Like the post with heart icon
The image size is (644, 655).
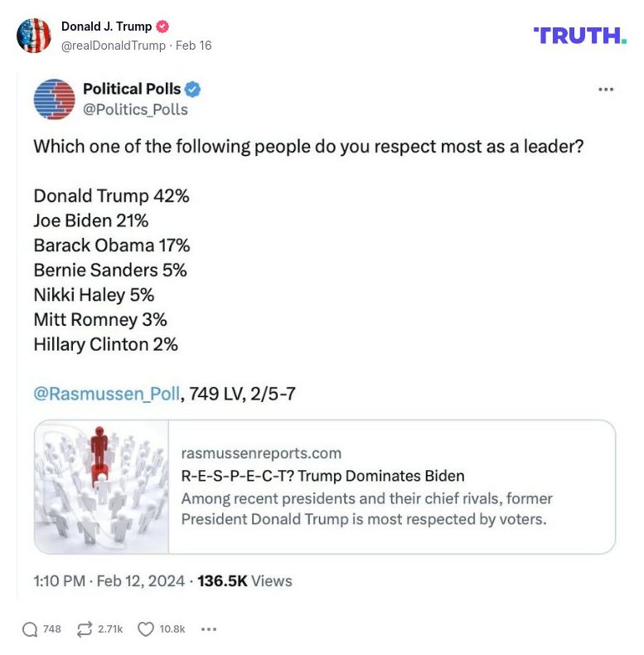point(146,629)
